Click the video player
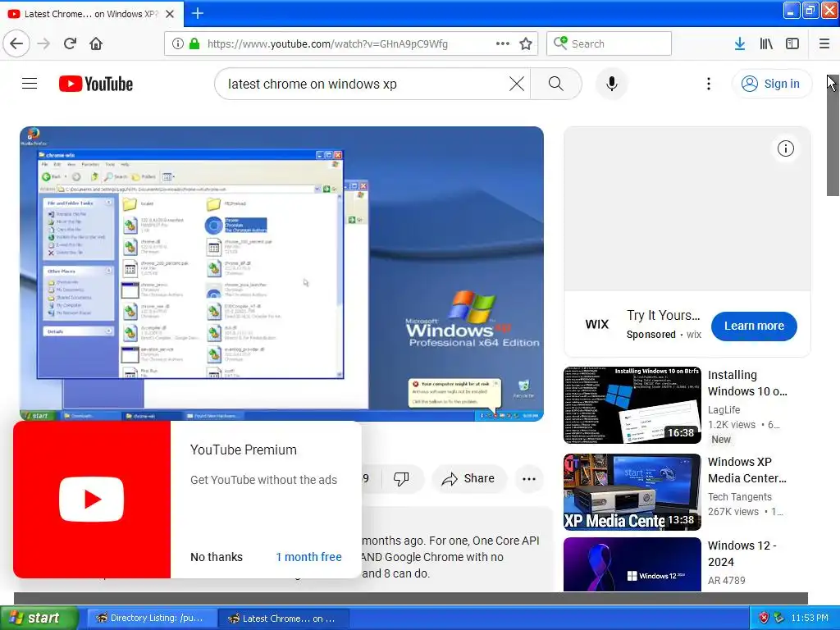This screenshot has width=840, height=630. tap(282, 273)
